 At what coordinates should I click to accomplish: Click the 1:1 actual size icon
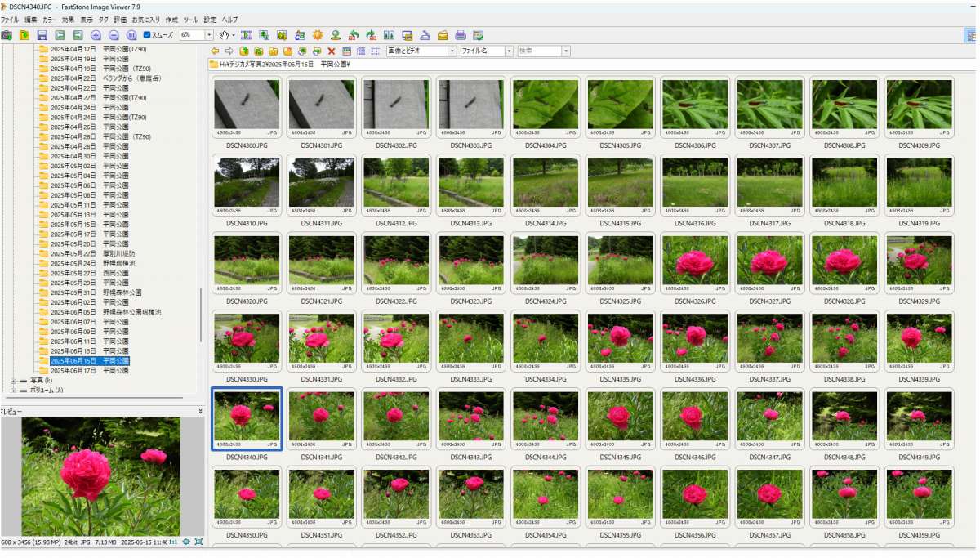pos(173,542)
